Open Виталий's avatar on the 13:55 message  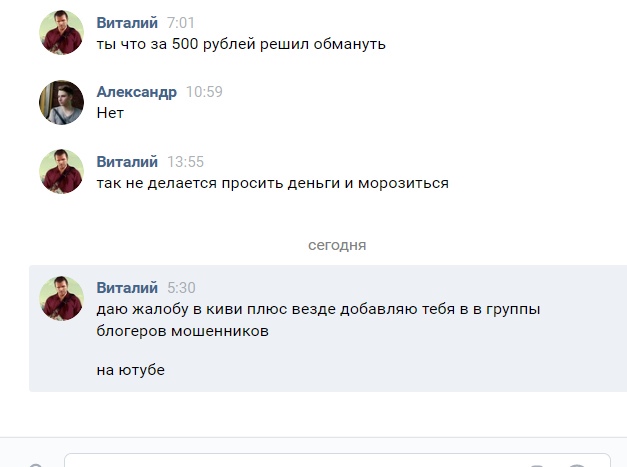tap(60, 172)
